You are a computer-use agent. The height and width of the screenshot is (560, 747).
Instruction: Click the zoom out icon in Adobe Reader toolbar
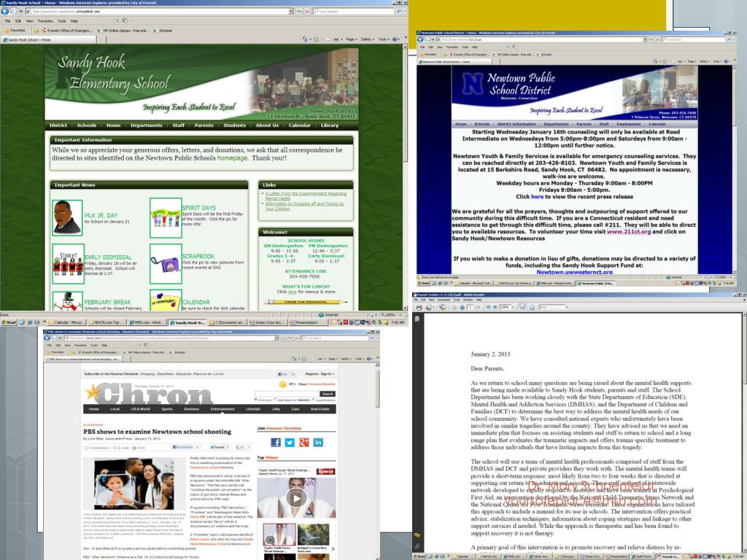pyautogui.click(x=488, y=307)
